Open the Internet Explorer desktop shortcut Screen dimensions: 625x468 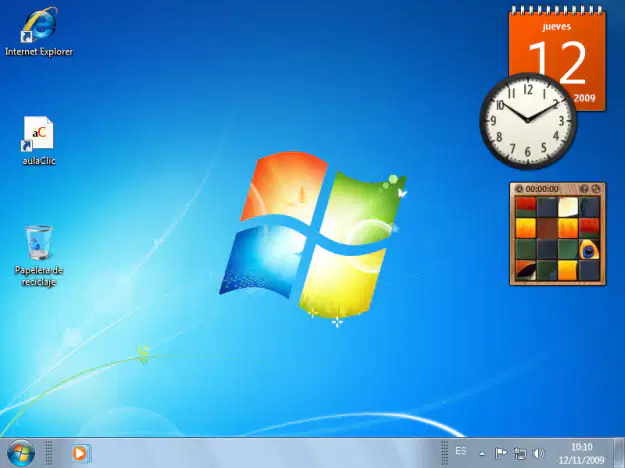pos(39,32)
